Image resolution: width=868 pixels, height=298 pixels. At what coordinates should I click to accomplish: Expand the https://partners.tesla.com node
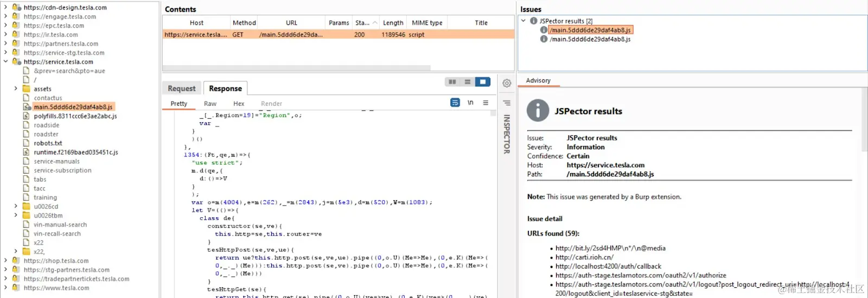(5, 44)
